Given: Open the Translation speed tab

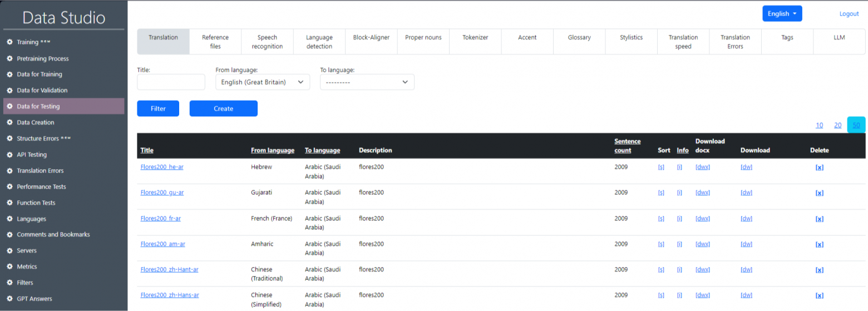Looking at the screenshot, I should (x=683, y=42).
